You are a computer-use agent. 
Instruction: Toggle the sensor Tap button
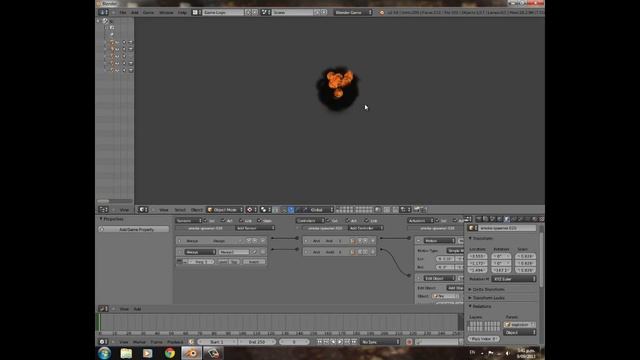234,262
